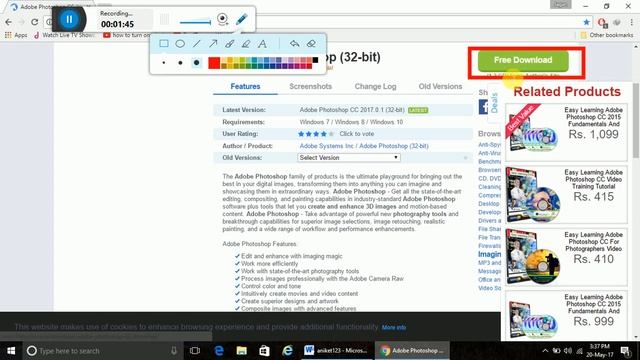Open the Deals side tab
The height and width of the screenshot is (360, 640).
point(494,103)
